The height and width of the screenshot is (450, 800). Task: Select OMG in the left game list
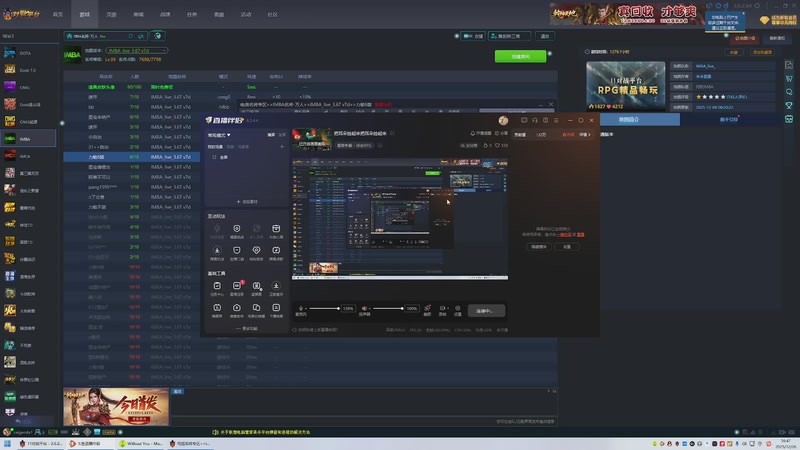tap(28, 87)
